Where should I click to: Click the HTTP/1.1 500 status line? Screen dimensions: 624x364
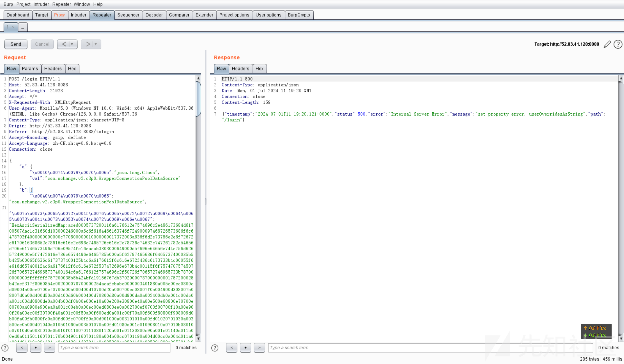[237, 79]
